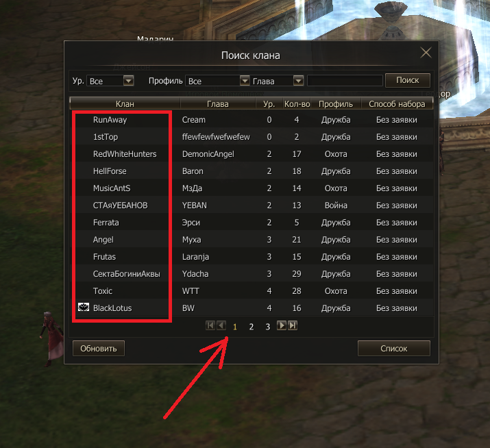Click the Обновить button
The width and height of the screenshot is (490, 448).
[x=99, y=349]
